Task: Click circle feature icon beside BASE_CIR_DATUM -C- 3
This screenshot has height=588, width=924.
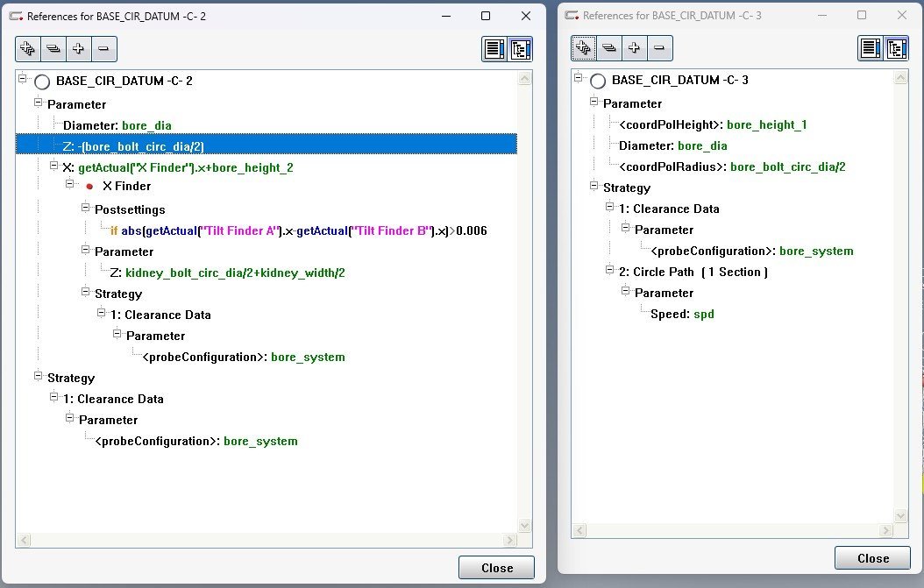Action: [598, 81]
